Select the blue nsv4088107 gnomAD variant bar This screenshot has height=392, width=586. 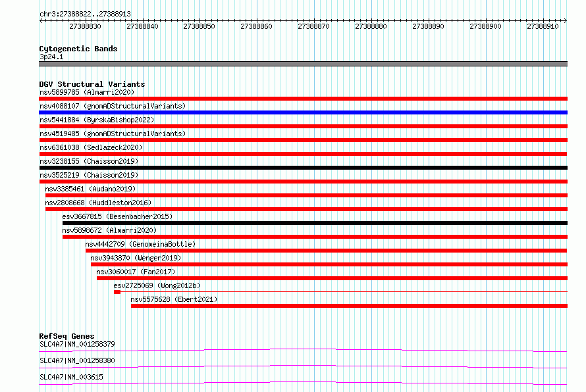303,112
